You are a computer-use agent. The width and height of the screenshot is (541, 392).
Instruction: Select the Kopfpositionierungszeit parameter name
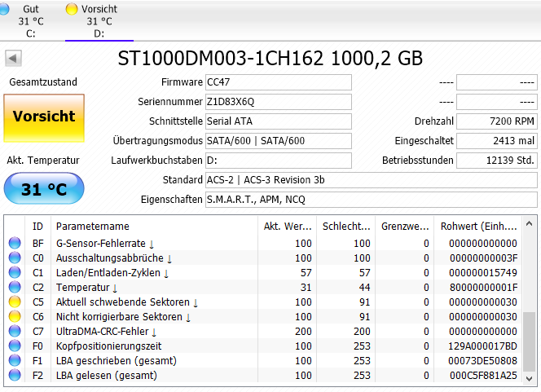pos(108,346)
